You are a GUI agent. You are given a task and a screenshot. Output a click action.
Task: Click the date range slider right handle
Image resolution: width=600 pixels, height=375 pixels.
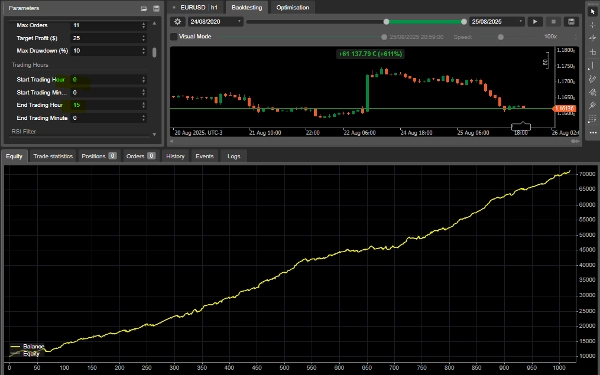tap(464, 22)
